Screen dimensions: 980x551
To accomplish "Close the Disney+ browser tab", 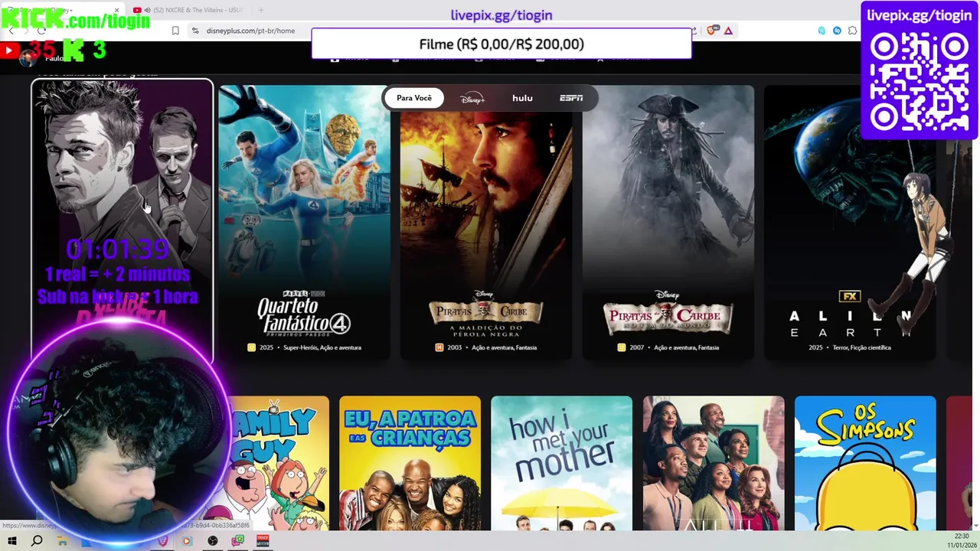I will [117, 10].
